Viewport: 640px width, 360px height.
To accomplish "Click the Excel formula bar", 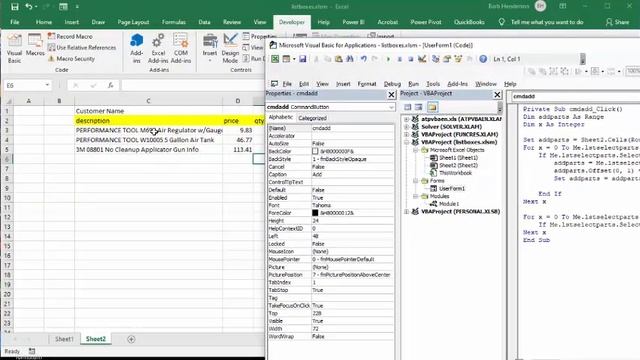I will tap(192, 85).
